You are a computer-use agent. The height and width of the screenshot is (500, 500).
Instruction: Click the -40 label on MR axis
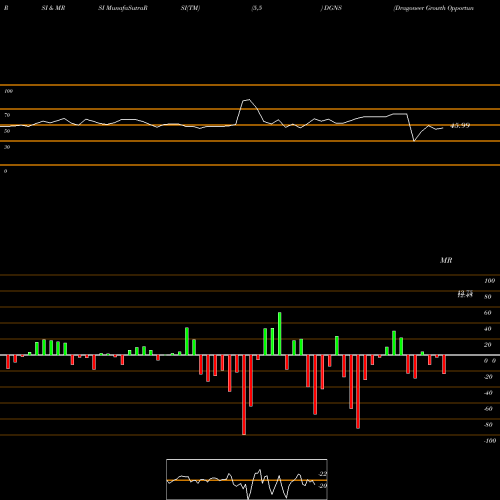(x=488, y=393)
